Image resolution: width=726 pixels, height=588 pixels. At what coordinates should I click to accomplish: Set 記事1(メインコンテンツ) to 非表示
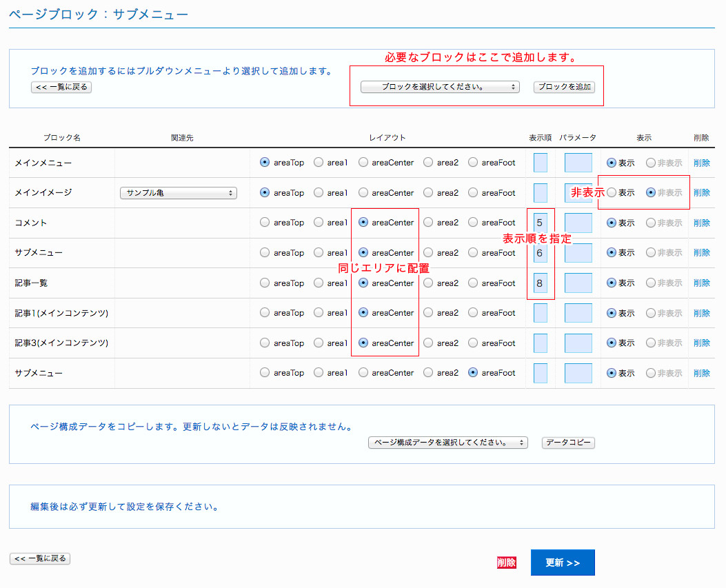pos(651,313)
